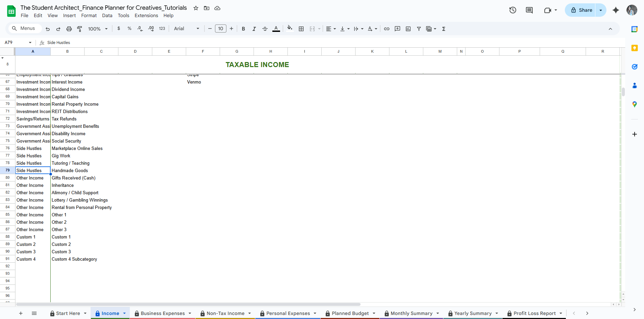Open horizontal align dropdown
The height and width of the screenshot is (319, 644).
pos(331,29)
